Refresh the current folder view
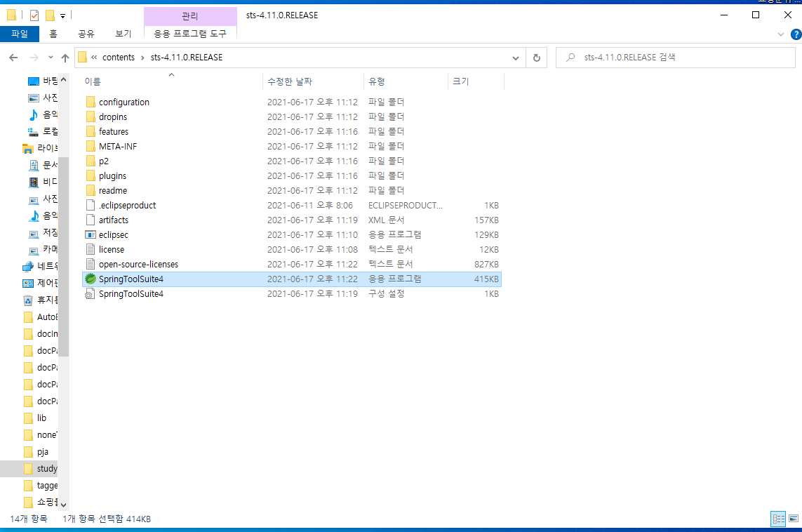 [537, 58]
